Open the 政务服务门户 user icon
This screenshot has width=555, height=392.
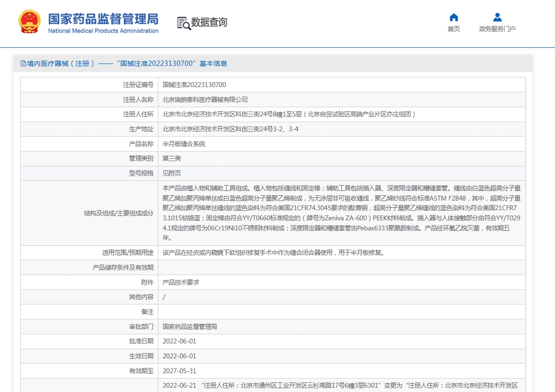497,17
